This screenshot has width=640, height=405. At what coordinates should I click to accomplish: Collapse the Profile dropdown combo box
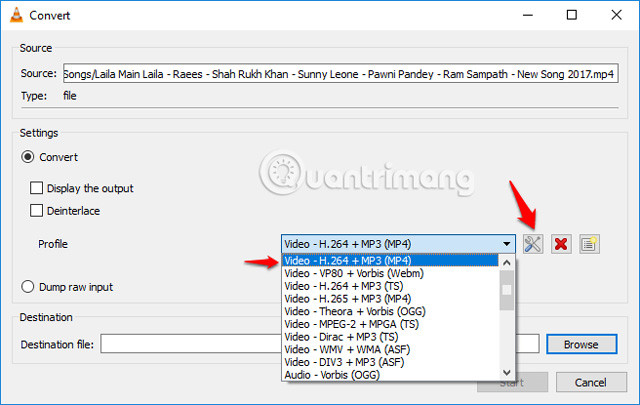point(398,244)
